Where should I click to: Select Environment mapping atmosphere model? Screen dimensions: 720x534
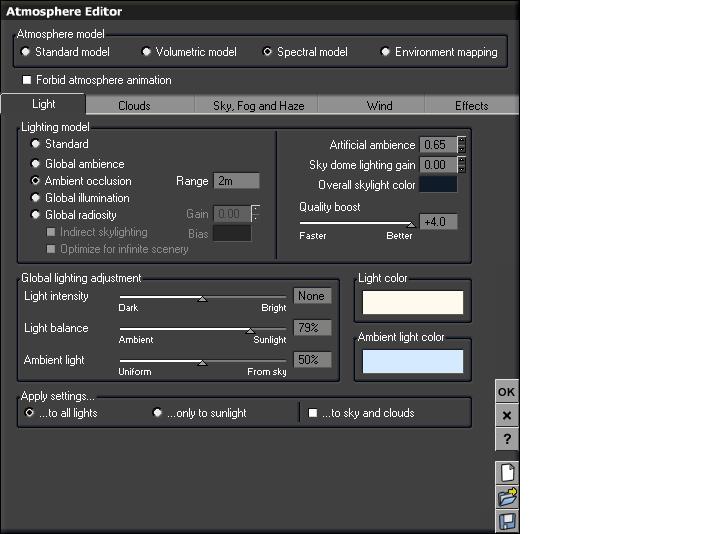(386, 52)
